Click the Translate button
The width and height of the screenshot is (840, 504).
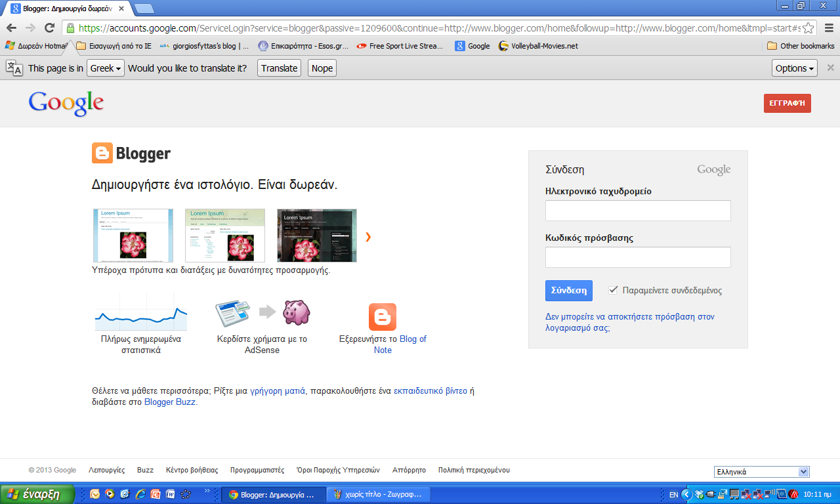(x=280, y=68)
